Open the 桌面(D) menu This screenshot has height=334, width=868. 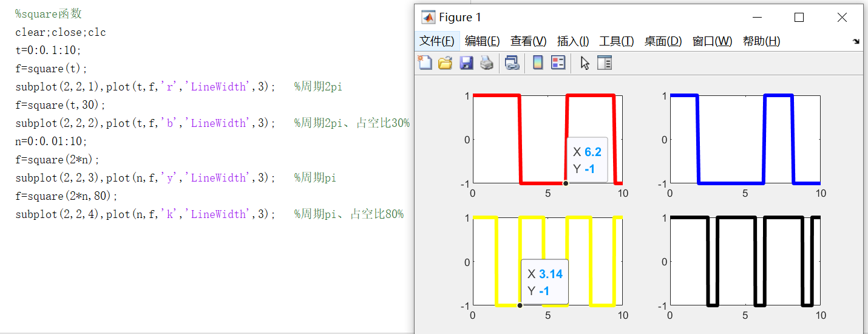coord(663,41)
